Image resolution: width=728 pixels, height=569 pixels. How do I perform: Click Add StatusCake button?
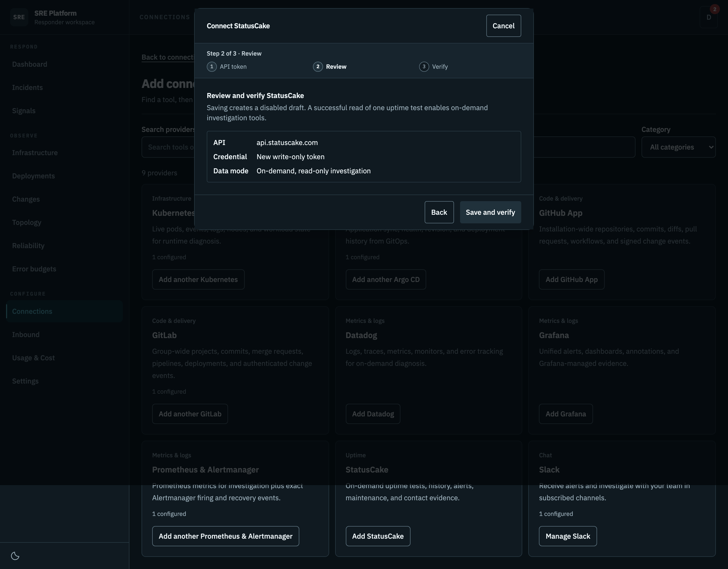(x=378, y=536)
